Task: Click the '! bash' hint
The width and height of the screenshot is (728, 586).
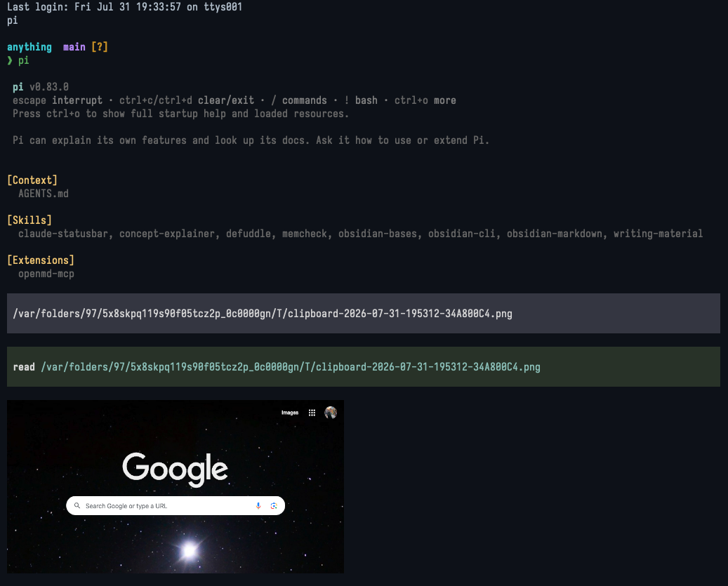Action: [361, 100]
